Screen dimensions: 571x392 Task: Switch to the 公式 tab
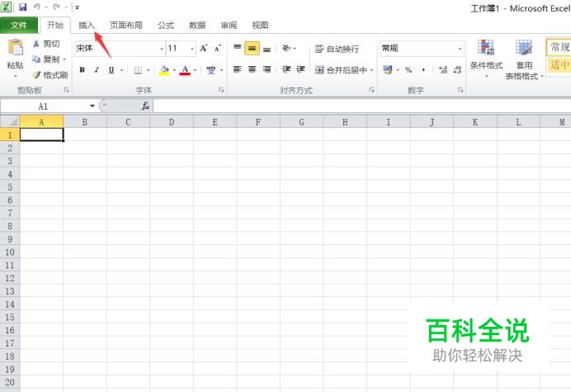pyautogui.click(x=166, y=25)
